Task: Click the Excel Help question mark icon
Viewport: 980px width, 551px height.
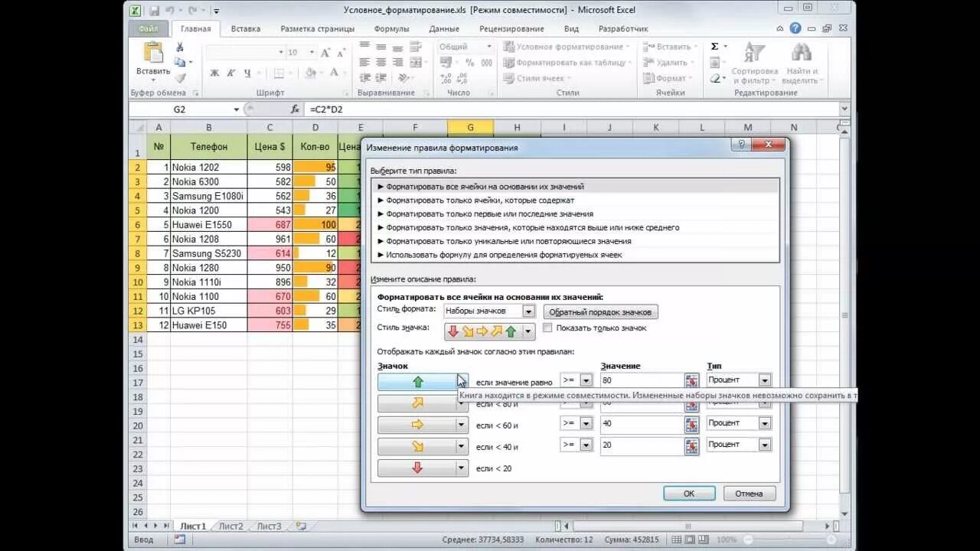Action: pyautogui.click(x=795, y=28)
